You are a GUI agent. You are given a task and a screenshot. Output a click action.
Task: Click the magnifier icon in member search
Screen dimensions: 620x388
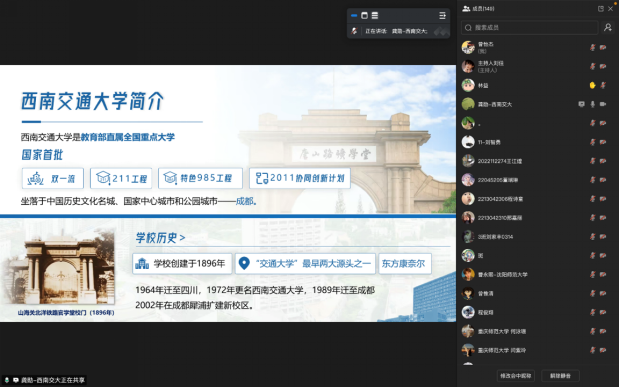468,28
